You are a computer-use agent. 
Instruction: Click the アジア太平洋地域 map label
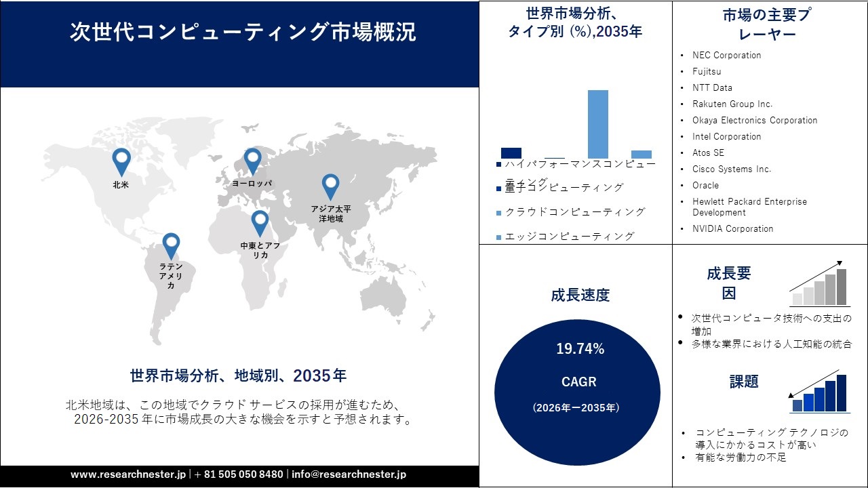331,213
